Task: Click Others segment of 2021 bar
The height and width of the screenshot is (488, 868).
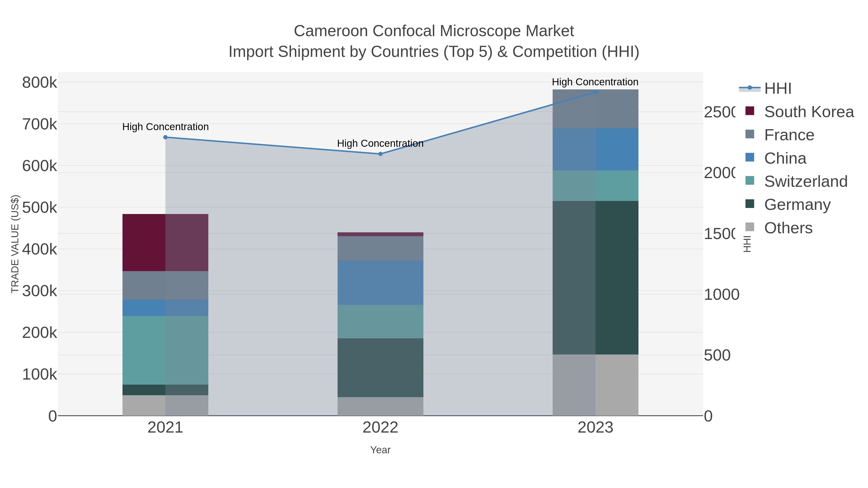Action: click(x=165, y=406)
